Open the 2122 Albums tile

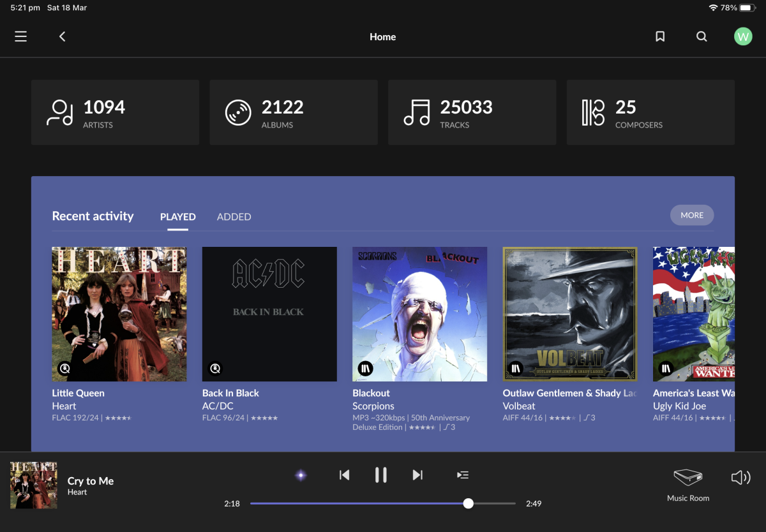point(294,112)
